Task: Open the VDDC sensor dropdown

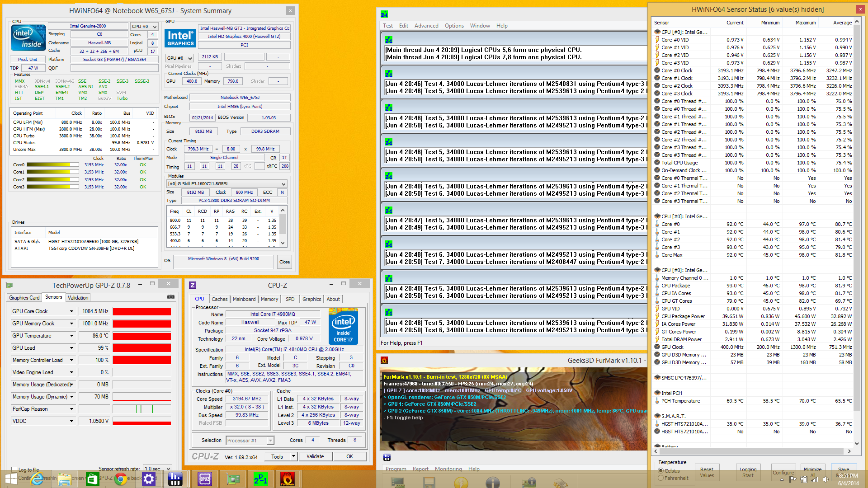Action: [x=71, y=421]
